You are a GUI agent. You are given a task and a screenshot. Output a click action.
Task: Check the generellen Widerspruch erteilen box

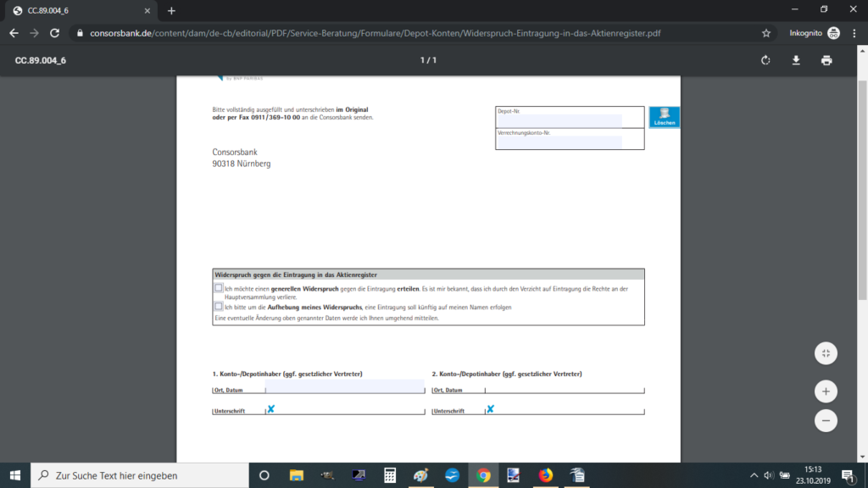click(219, 288)
